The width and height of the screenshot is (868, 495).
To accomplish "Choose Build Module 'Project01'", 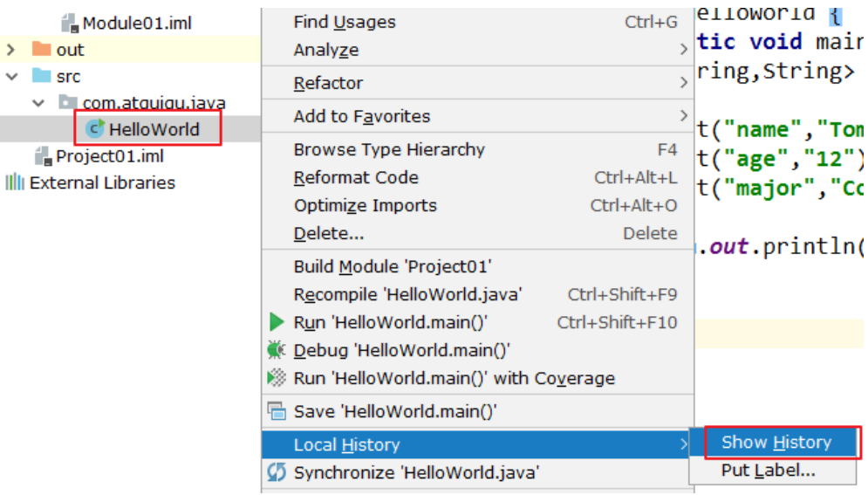I will pos(478,266).
